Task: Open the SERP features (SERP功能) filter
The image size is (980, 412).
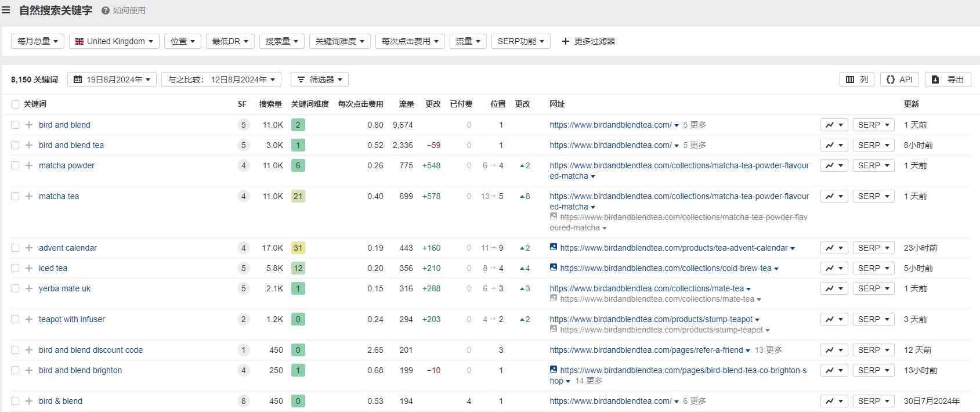Action: click(521, 41)
